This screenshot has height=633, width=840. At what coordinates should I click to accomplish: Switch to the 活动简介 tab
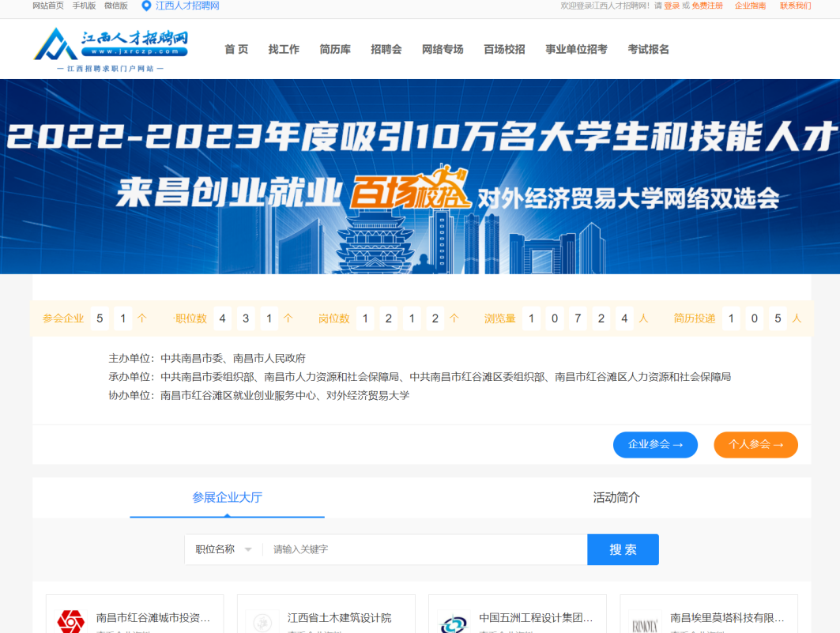(616, 497)
